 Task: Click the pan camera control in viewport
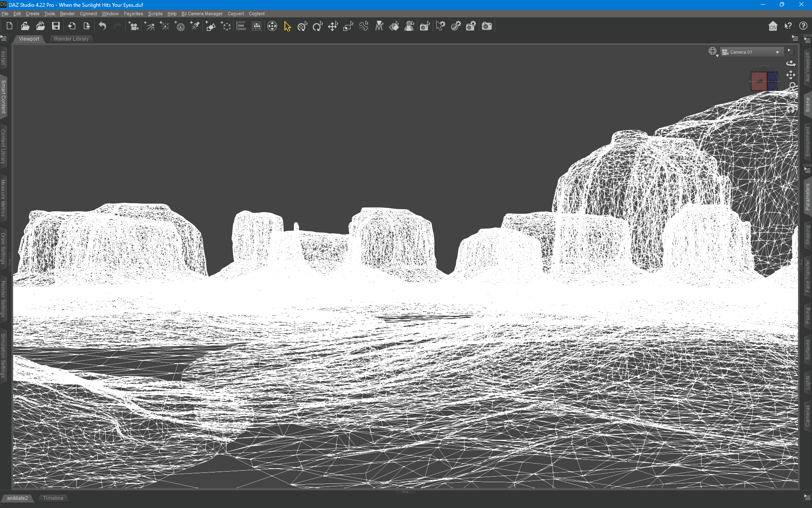coord(791,75)
